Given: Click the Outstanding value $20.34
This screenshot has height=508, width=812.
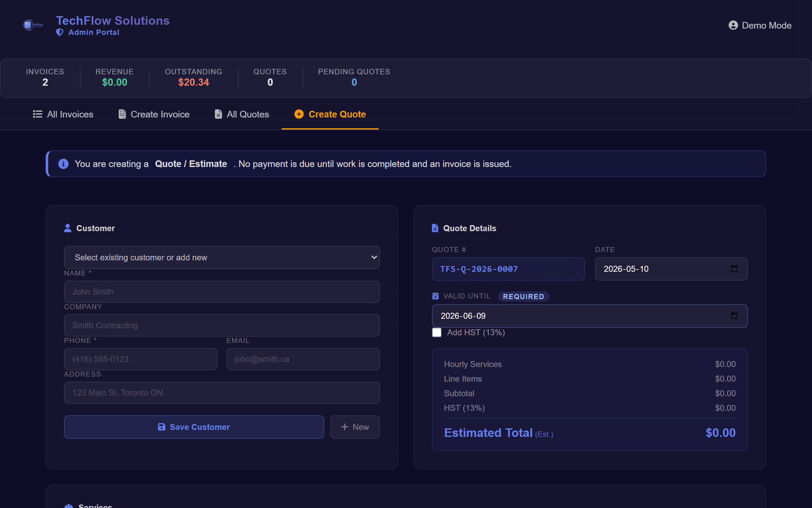Looking at the screenshot, I should point(193,82).
